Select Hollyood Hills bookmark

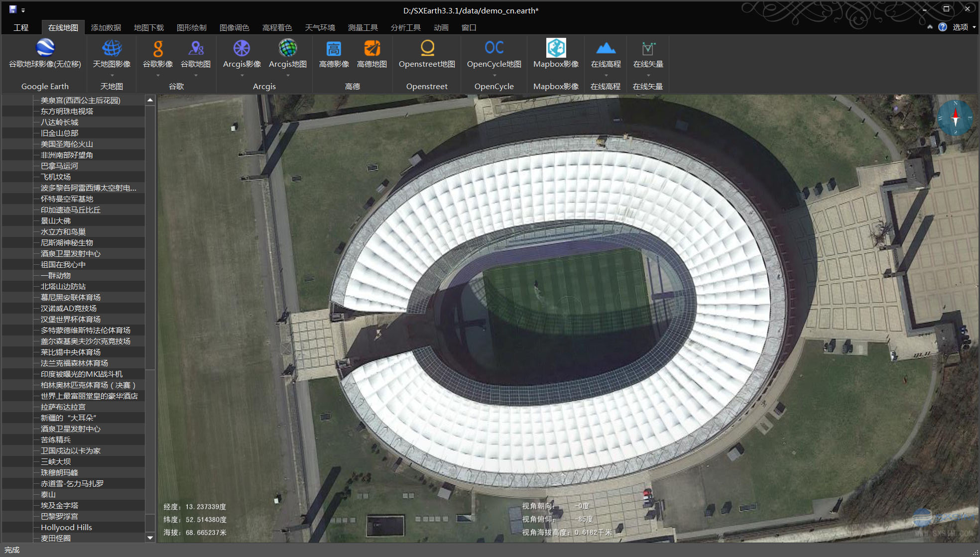point(66,527)
